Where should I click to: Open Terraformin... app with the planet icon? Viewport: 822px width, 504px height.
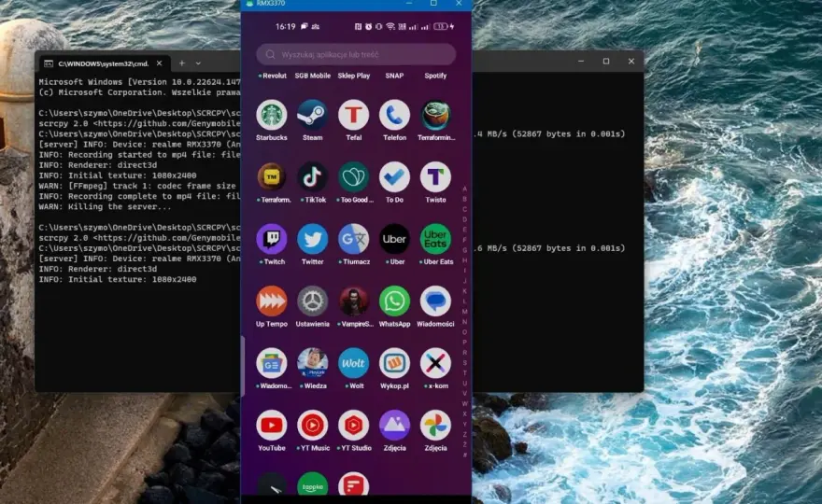tap(435, 115)
